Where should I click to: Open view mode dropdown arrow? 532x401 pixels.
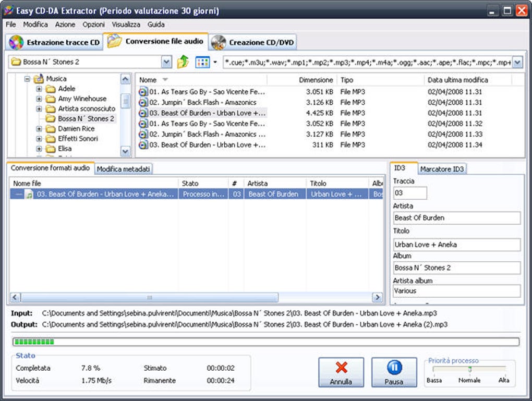click(215, 62)
